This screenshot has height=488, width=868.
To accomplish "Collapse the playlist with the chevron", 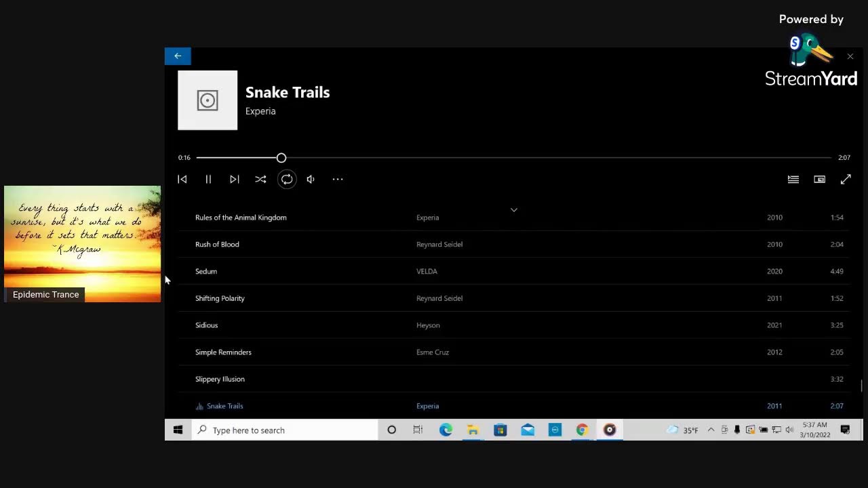I will coord(514,210).
